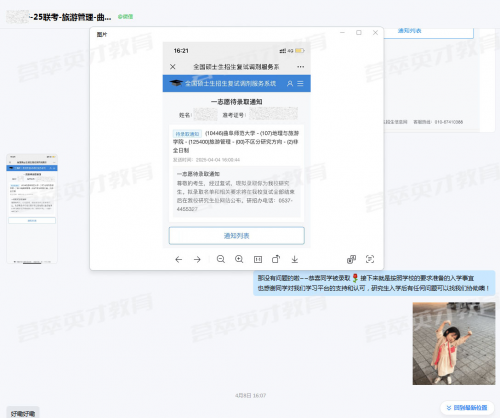
Task: Extract text with the OCR scan icon
Action: [370, 259]
